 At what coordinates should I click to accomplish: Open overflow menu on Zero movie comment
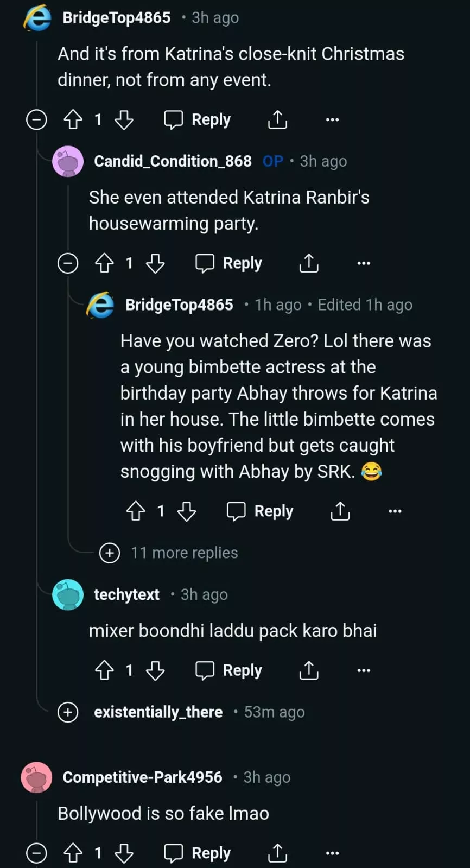coord(395,511)
